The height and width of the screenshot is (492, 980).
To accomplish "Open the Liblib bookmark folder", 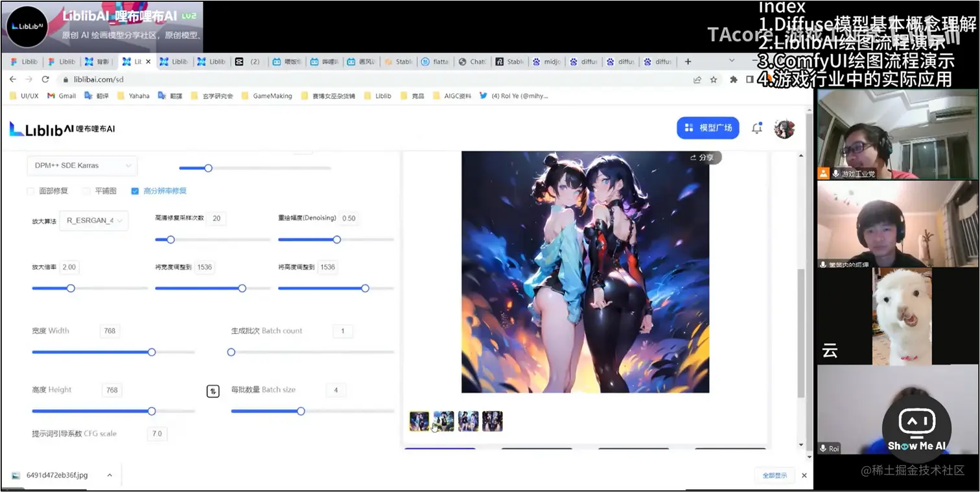I will 377,96.
